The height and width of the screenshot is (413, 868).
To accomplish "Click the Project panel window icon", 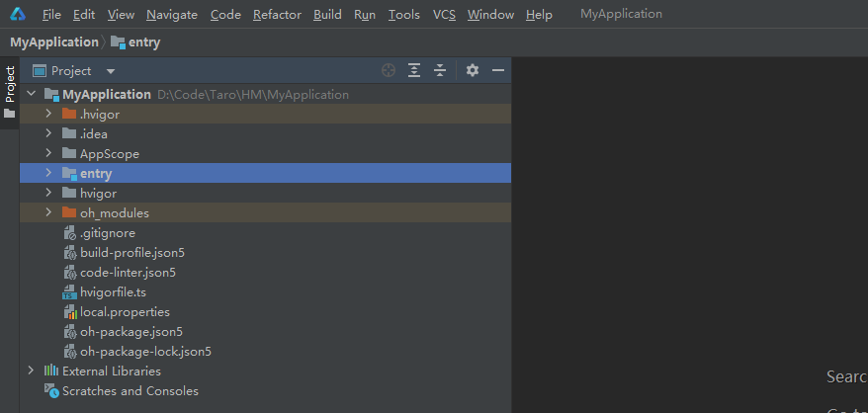I will pos(40,71).
